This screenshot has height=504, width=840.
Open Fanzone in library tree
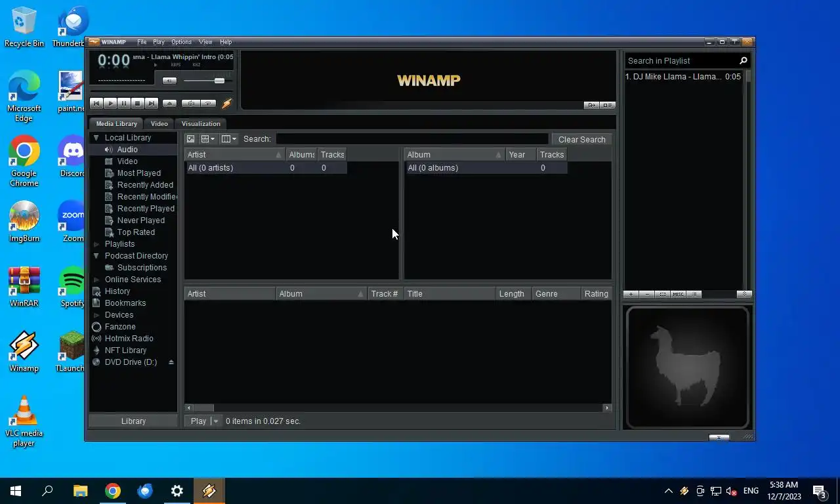(120, 327)
